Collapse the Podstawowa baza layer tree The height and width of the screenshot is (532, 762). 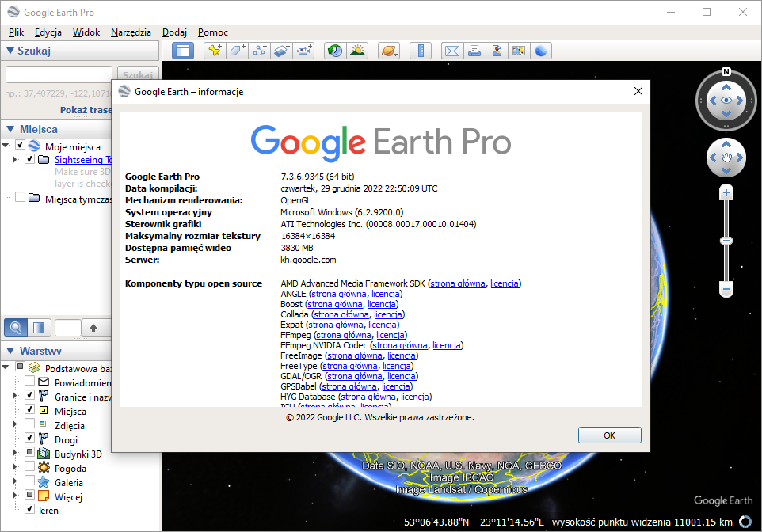[6, 367]
